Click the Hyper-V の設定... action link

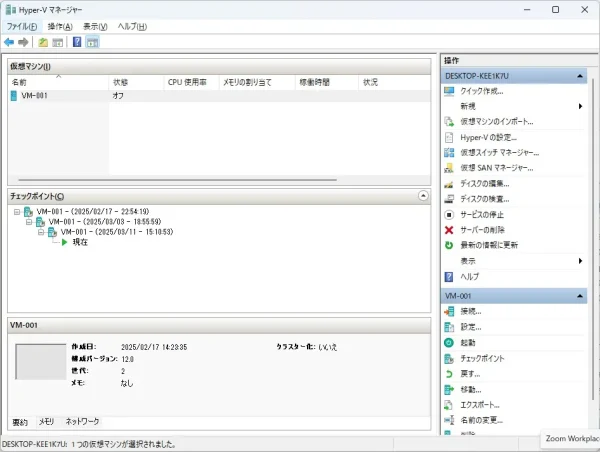point(489,137)
